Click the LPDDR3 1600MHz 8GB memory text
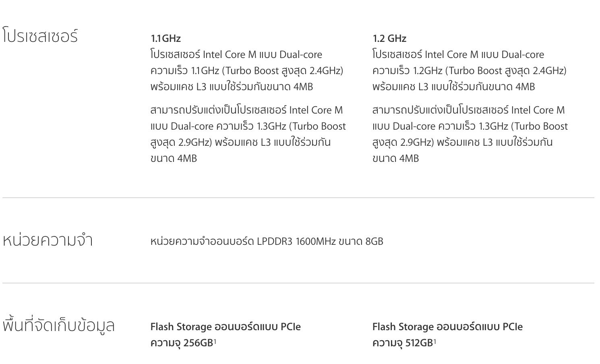Image resolution: width=600 pixels, height=364 pixels. 267,241
